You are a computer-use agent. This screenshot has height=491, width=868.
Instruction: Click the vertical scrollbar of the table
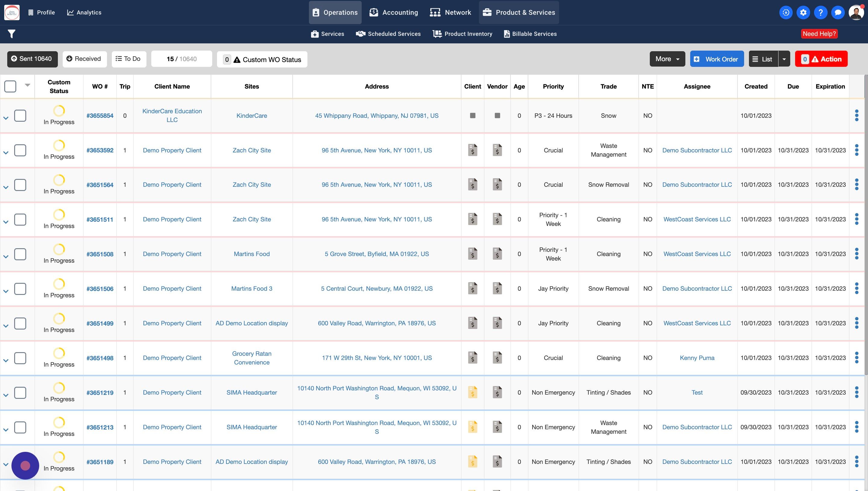(x=866, y=223)
